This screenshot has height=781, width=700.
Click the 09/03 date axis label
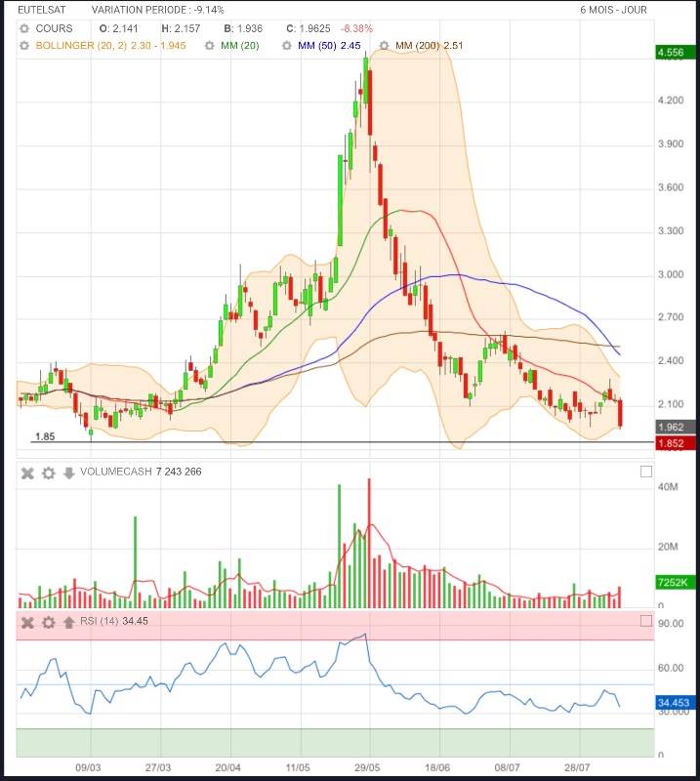pos(88,767)
